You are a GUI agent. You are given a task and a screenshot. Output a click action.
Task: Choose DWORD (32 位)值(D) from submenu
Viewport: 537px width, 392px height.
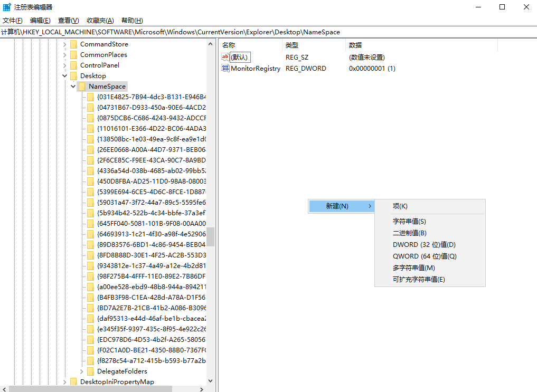pos(424,245)
